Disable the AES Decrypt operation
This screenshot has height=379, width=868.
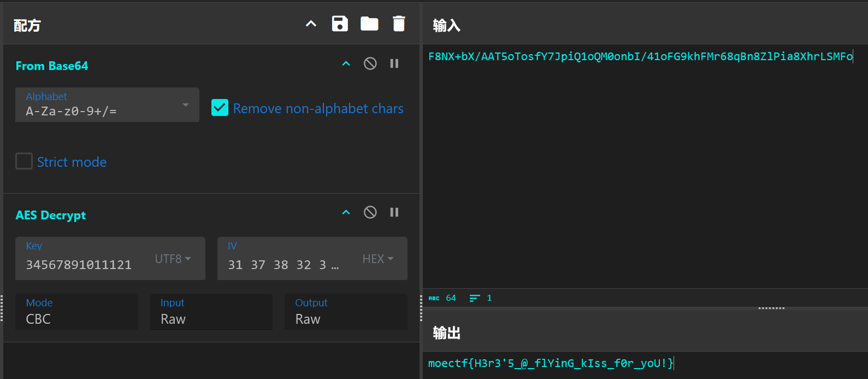pyautogui.click(x=370, y=213)
